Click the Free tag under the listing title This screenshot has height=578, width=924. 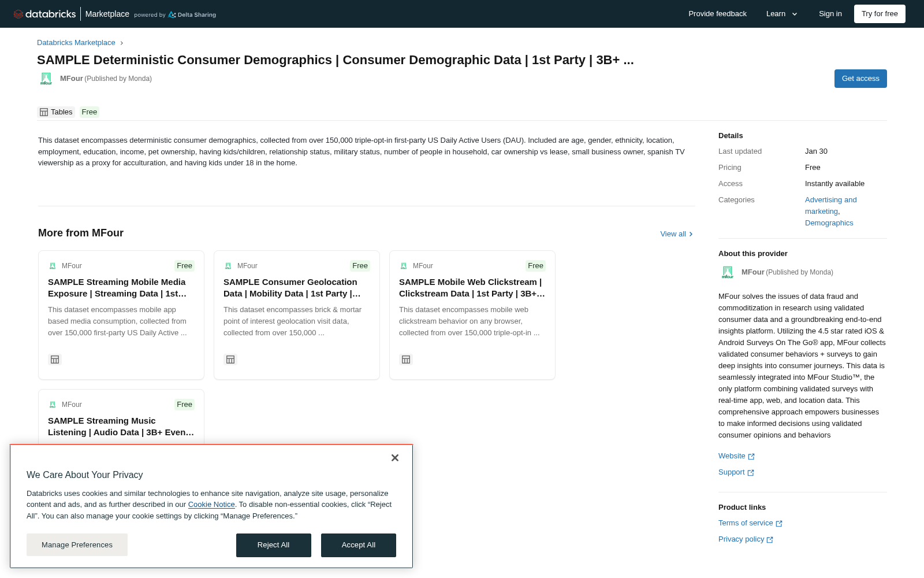90,112
